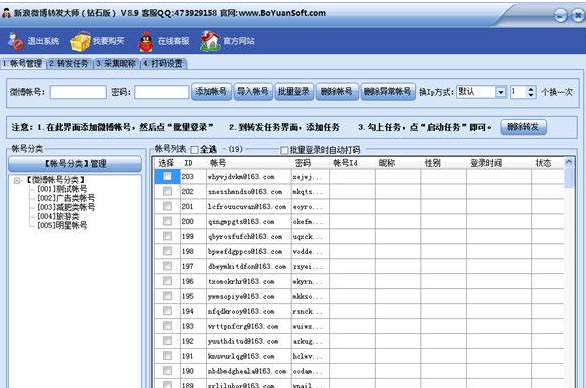Click the 【帐号分类】管理 button
Viewport: 586px width, 388px height.
point(75,164)
